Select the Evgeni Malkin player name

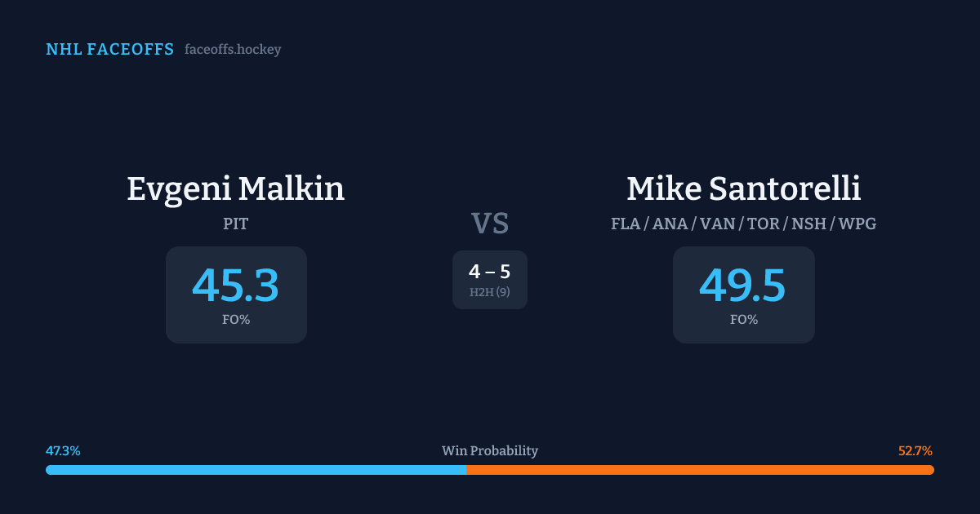pyautogui.click(x=236, y=189)
